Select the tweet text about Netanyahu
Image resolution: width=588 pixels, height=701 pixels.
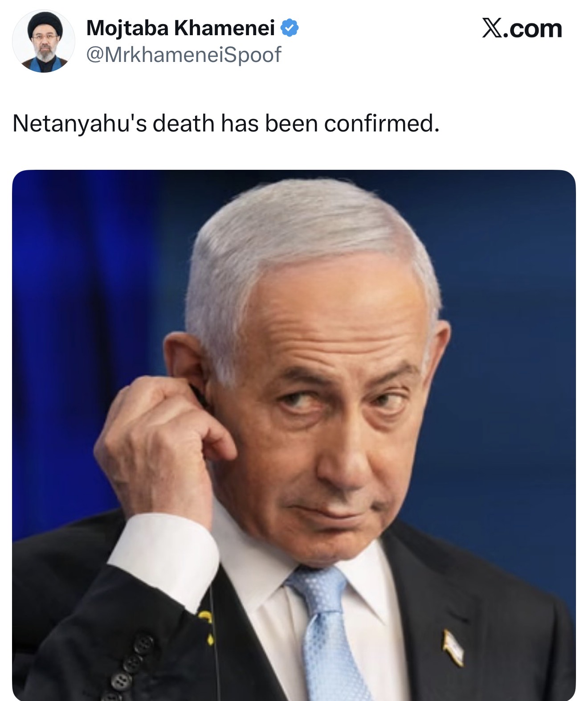tap(226, 123)
